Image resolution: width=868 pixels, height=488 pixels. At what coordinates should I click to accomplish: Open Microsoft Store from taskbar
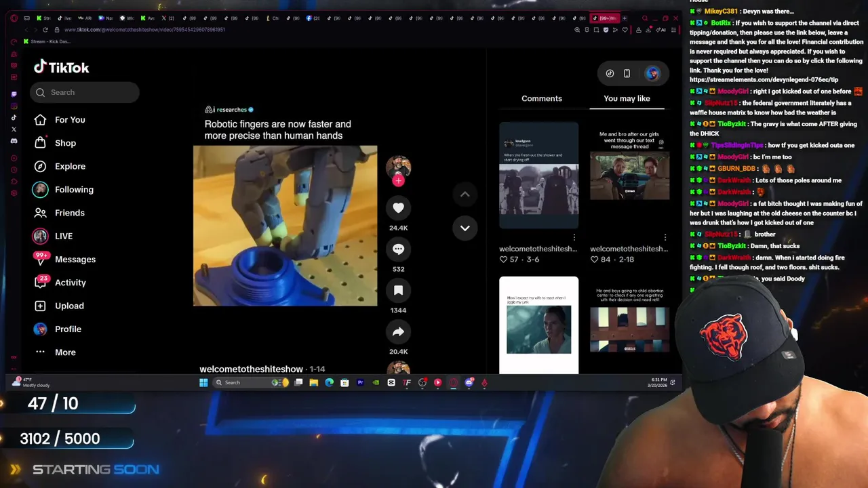pyautogui.click(x=344, y=383)
